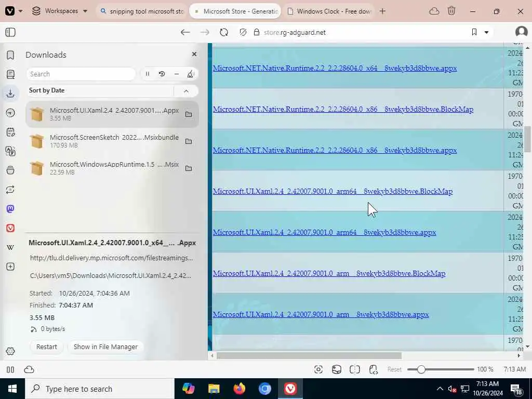Image resolution: width=532 pixels, height=399 pixels.
Task: Open the Window panel icon below Translate
Action: tap(10, 170)
